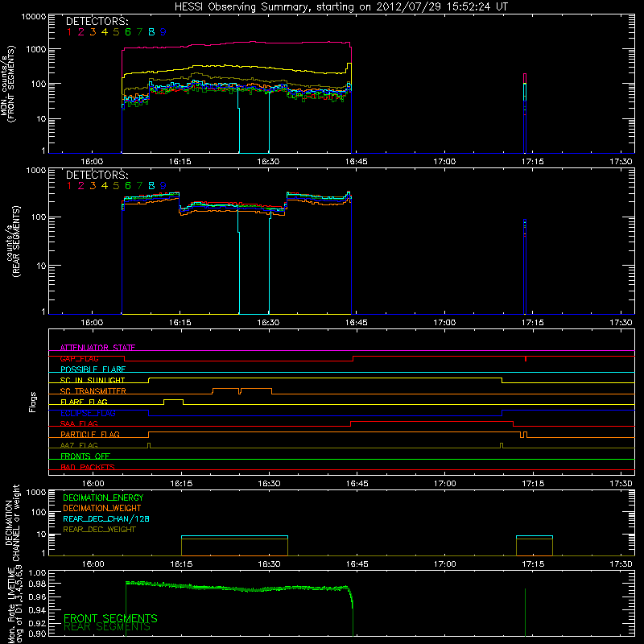The image size is (644, 644).
Task: Select the GAP_FLAG label
Action: tap(79, 358)
